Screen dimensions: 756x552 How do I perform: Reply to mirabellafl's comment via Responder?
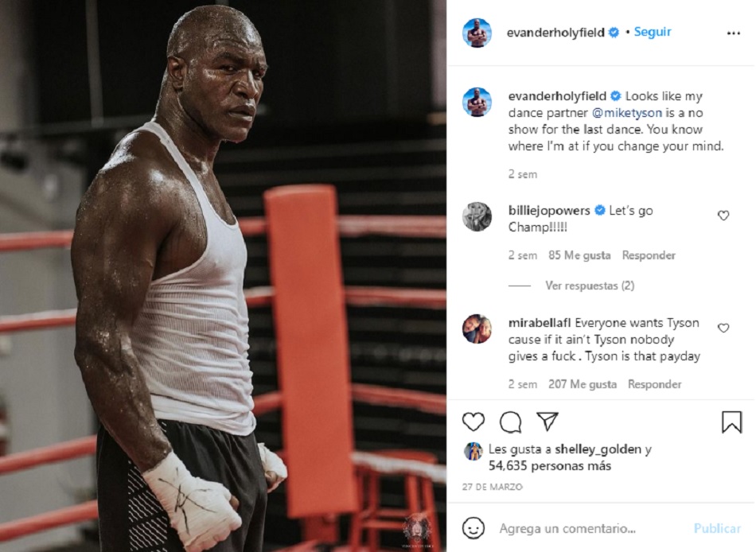click(x=654, y=384)
